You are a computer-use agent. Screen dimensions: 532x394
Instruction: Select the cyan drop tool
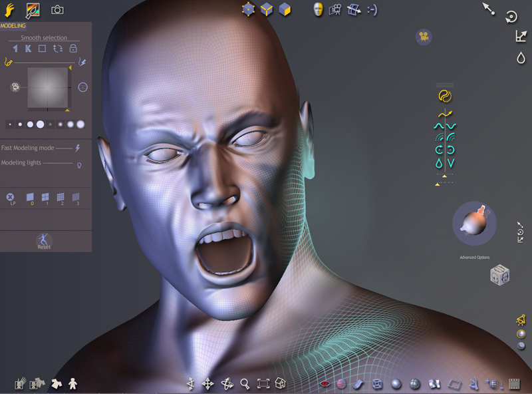[x=439, y=163]
